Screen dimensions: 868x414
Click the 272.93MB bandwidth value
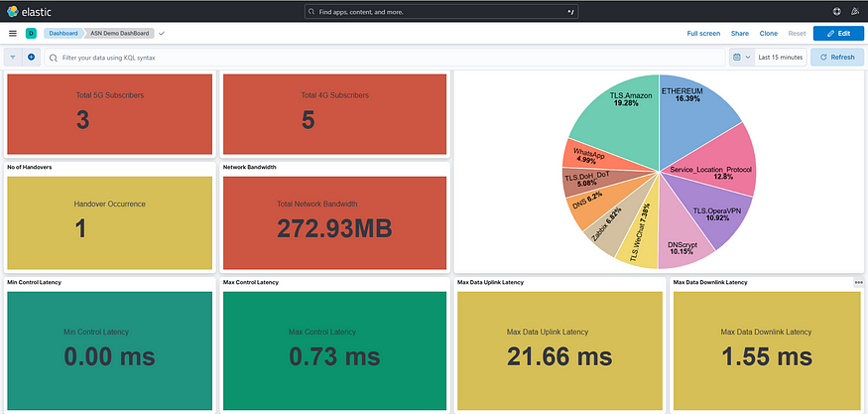(334, 229)
